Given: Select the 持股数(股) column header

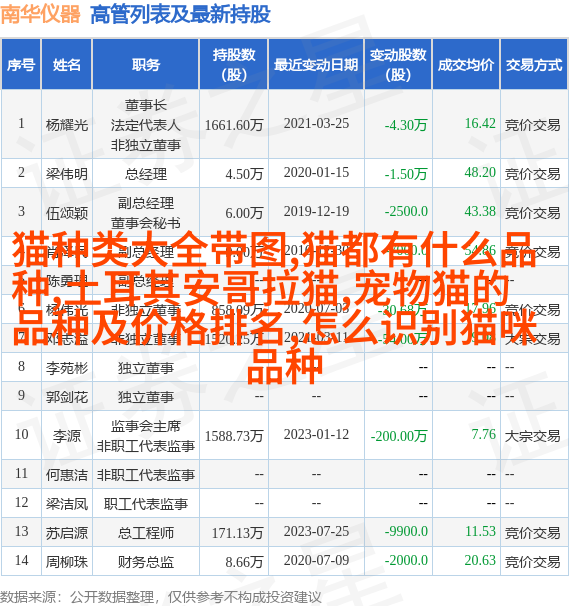Looking at the screenshot, I should [x=234, y=65].
